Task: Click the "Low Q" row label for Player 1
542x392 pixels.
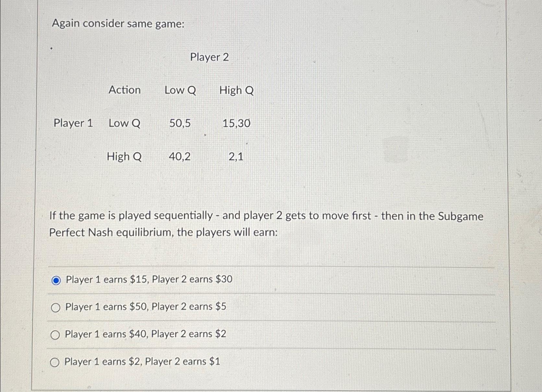Action: (x=124, y=124)
